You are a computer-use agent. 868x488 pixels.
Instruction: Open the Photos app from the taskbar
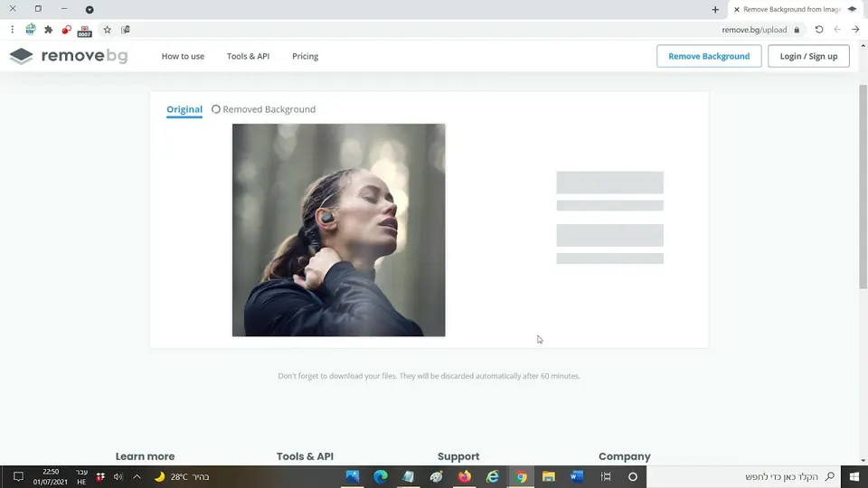click(352, 476)
